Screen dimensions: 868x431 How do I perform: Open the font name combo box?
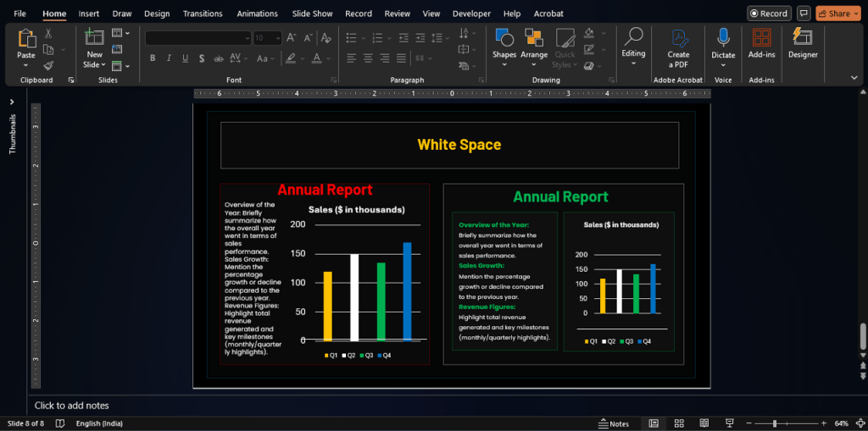(x=198, y=38)
